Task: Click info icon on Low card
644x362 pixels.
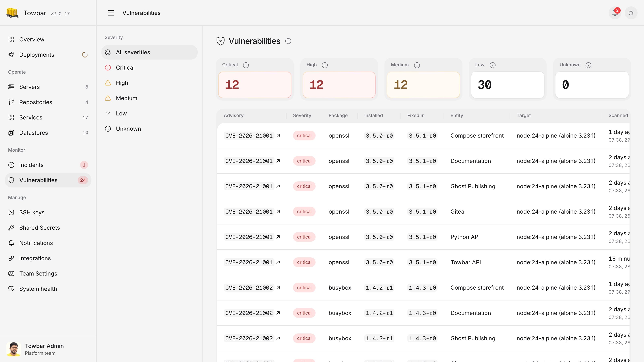Action: point(492,65)
